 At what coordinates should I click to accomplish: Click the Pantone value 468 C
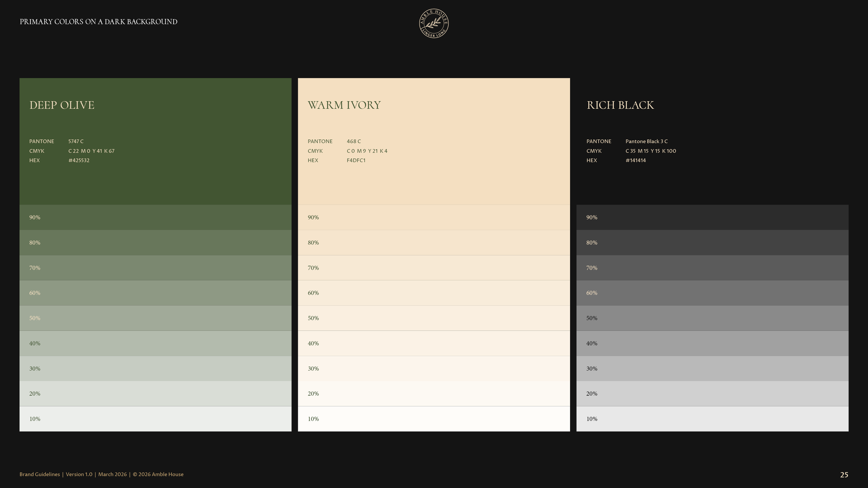pos(354,141)
